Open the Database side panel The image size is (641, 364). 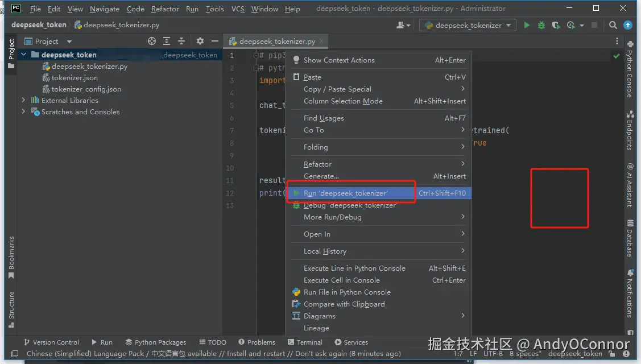(x=630, y=238)
